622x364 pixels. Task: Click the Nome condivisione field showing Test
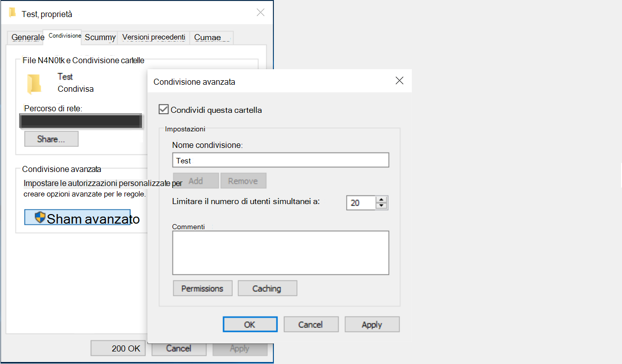(280, 159)
